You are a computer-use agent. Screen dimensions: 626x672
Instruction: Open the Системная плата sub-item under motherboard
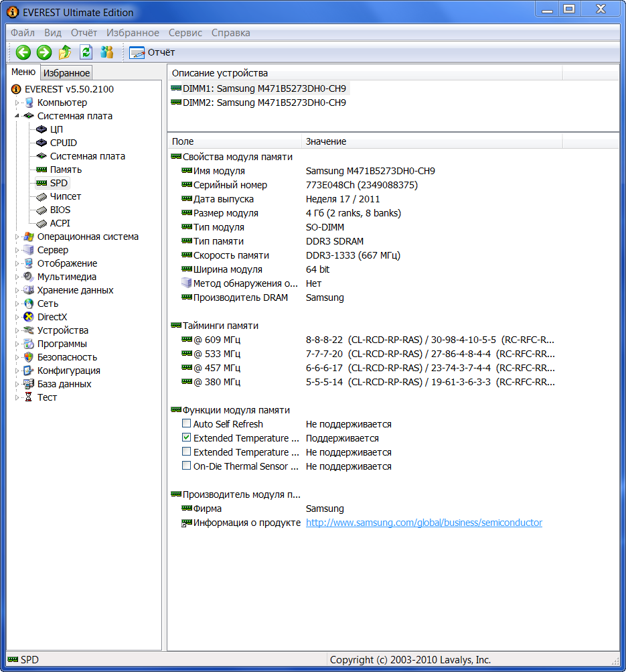(x=87, y=156)
